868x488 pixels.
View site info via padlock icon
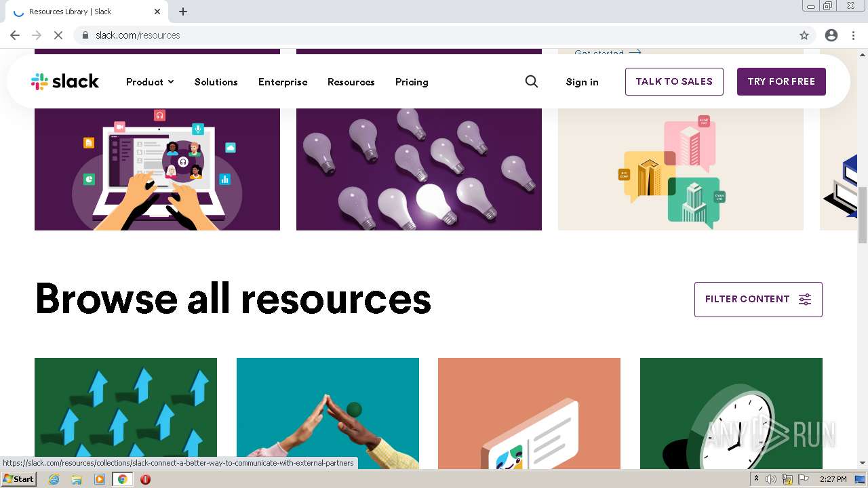[x=85, y=35]
